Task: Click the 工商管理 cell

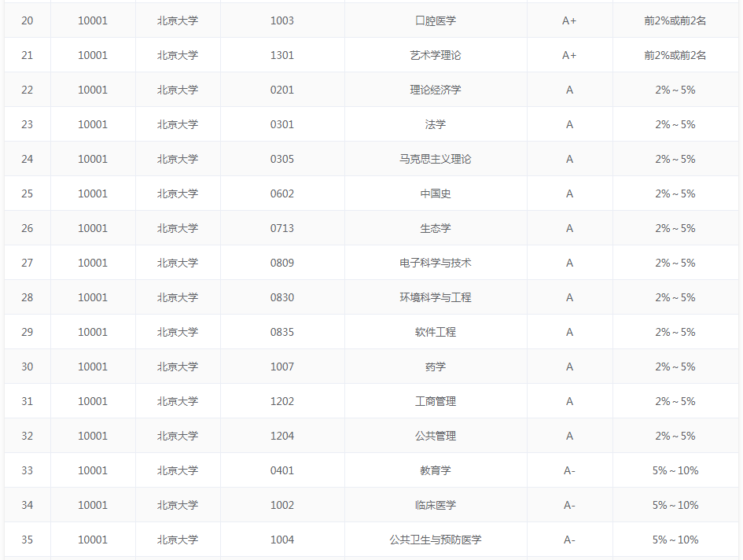Action: 436,402
